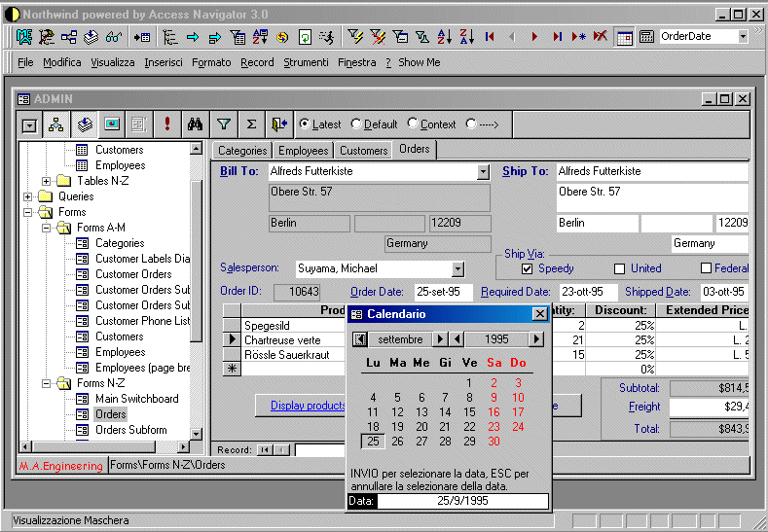Select the Default radio button
Screen dimensions: 768x532
click(356, 124)
